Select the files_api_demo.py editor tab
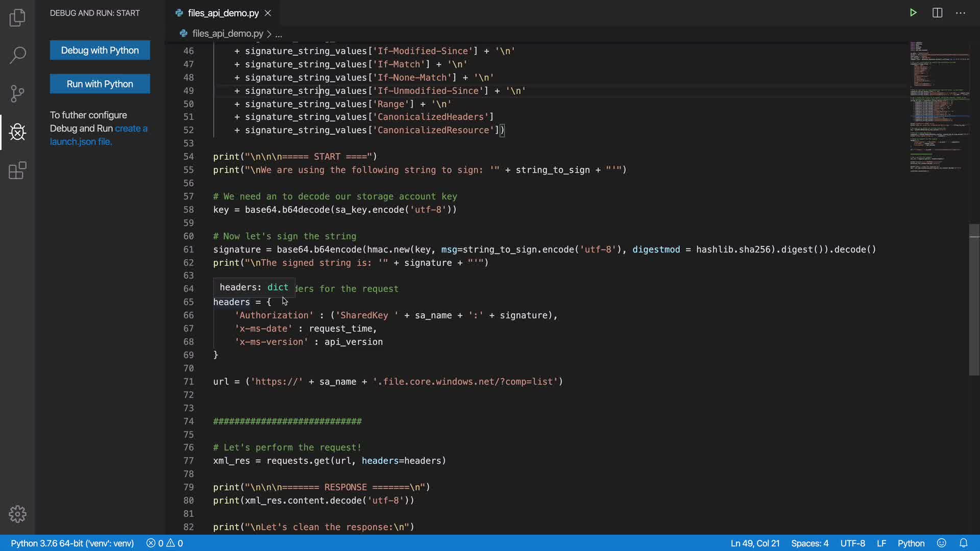980x551 pixels. click(x=223, y=13)
